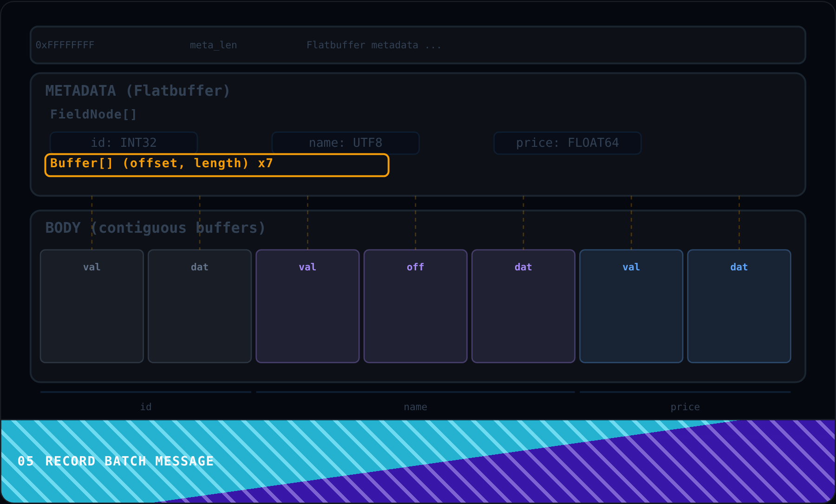Click the Flatbuffer metadata ... header text
The width and height of the screenshot is (836, 504).
pos(374,45)
